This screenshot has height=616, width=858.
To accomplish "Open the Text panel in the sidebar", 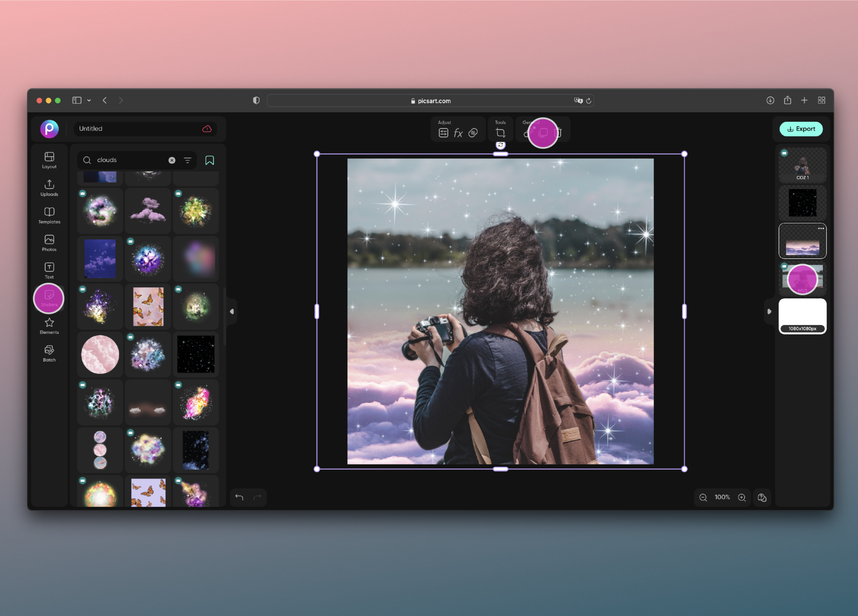I will tap(49, 270).
